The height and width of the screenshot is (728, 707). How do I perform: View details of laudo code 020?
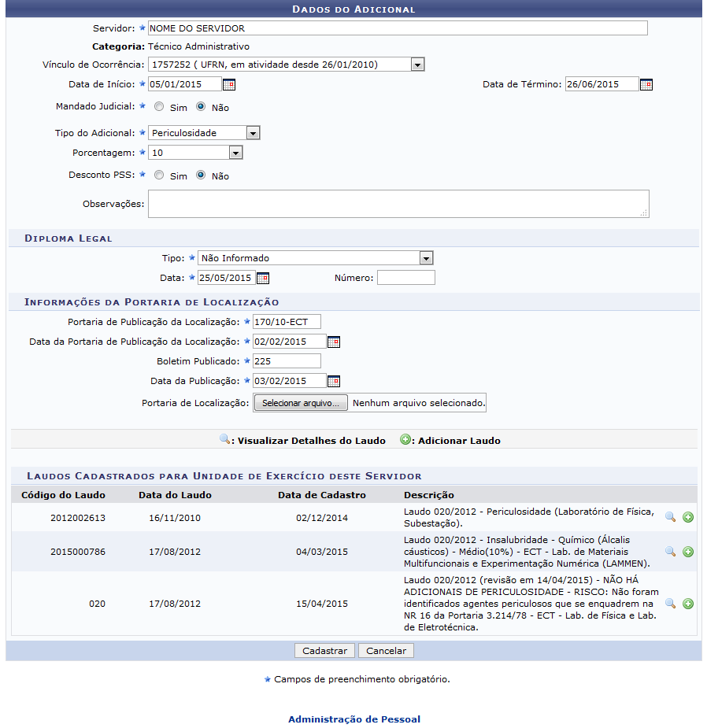click(670, 604)
